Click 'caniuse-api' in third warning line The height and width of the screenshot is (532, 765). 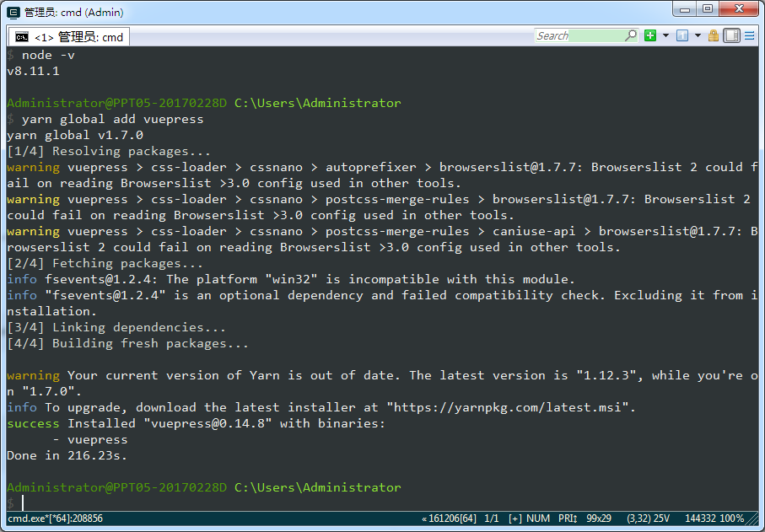click(534, 231)
